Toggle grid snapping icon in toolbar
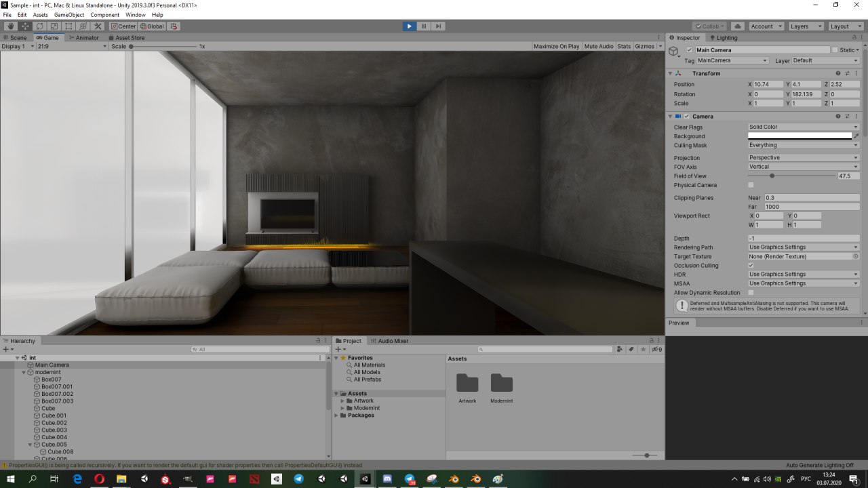 click(174, 26)
